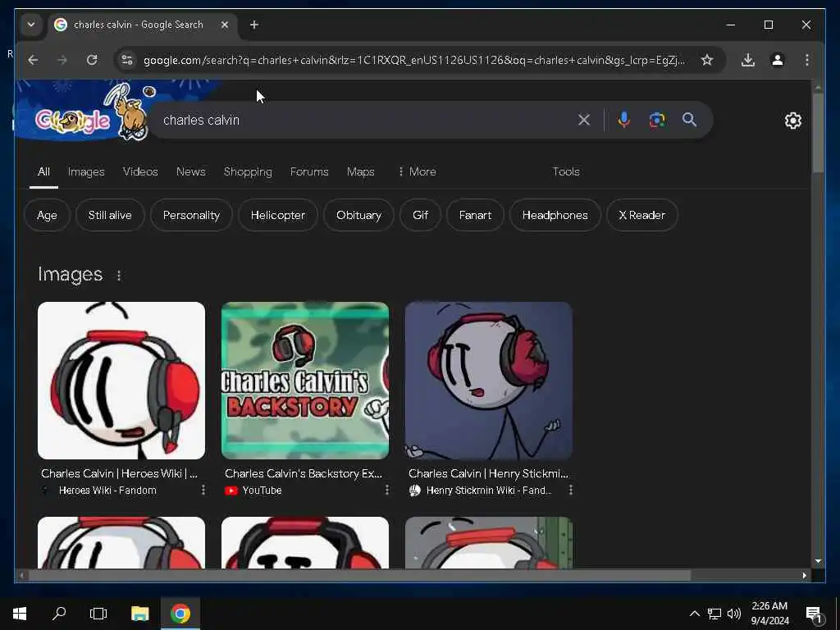Viewport: 840px width, 630px height.
Task: Open options menu for Henry Stickmin Wiki result
Action: [x=571, y=490]
